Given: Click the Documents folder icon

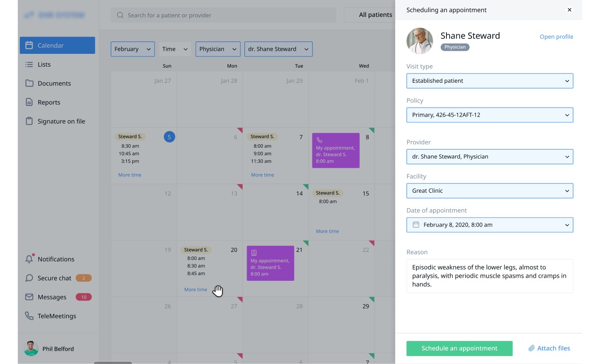Looking at the screenshot, I should pos(29,83).
